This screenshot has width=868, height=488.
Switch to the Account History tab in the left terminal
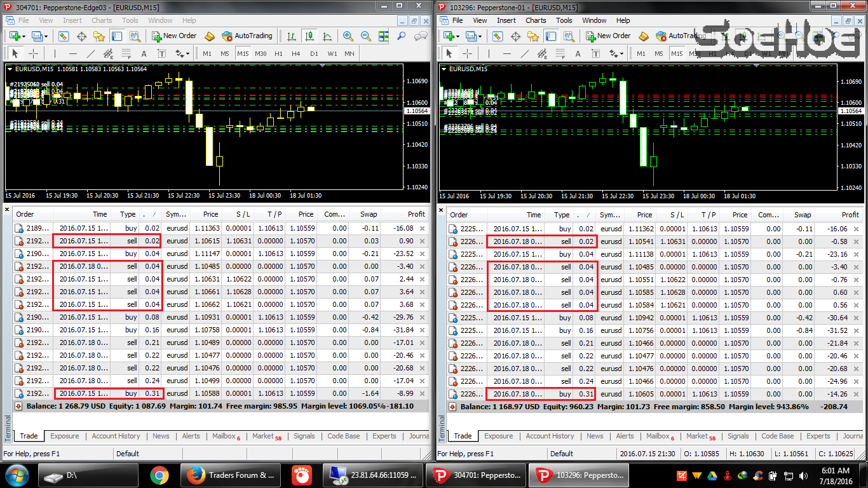pos(116,437)
